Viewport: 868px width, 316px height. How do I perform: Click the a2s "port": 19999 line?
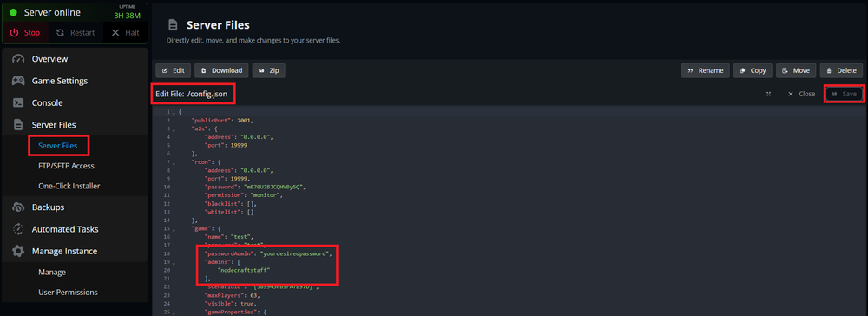click(x=226, y=145)
